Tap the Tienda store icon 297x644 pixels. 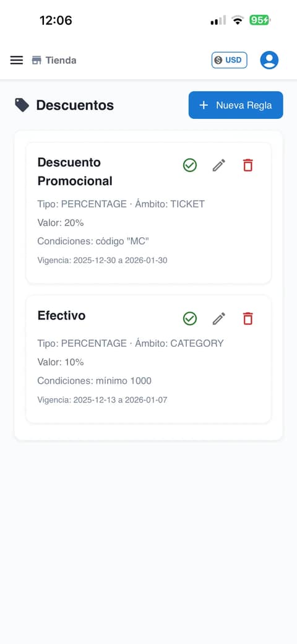[x=37, y=61]
